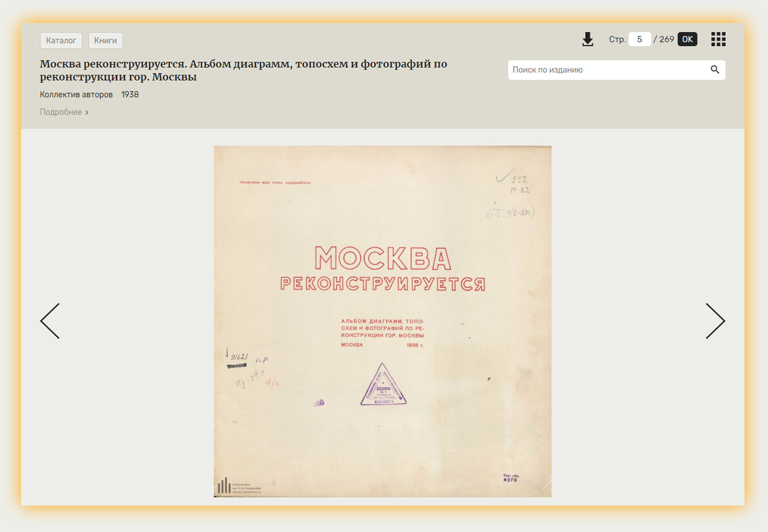The height and width of the screenshot is (532, 768).
Task: Open the Каталог section
Action: 61,40
